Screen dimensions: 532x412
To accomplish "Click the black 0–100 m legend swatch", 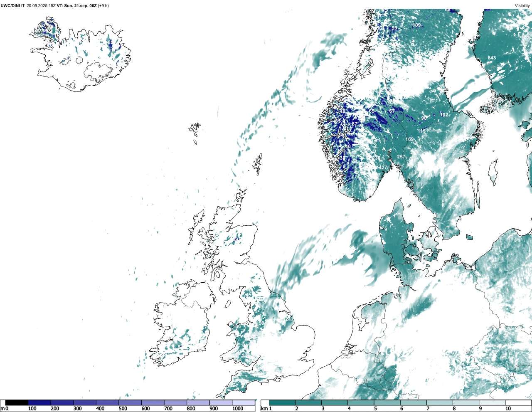I will [17, 402].
